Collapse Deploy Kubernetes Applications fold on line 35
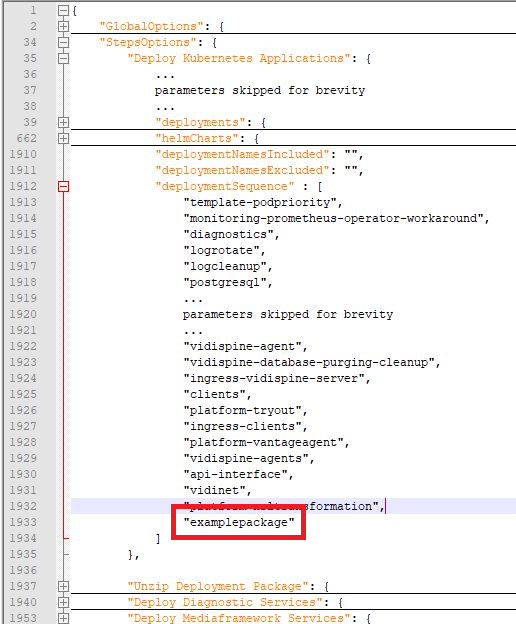Screen dimensions: 516x624 pyautogui.click(x=63, y=58)
